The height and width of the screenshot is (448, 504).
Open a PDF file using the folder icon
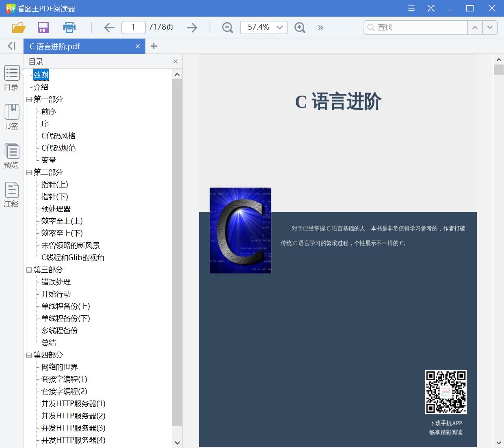[x=18, y=27]
